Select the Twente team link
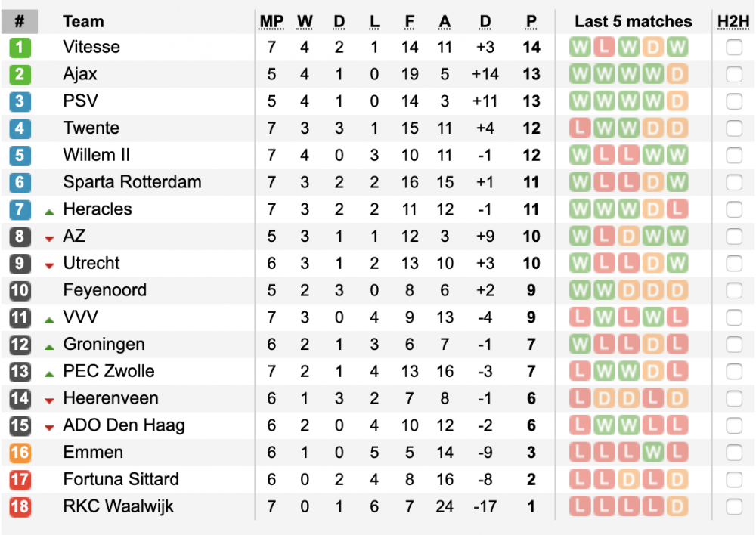The image size is (756, 535). pyautogui.click(x=91, y=128)
